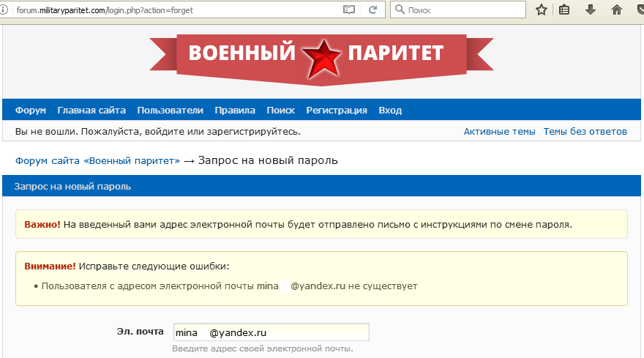Open Главная сайта in the nav bar

[91, 110]
